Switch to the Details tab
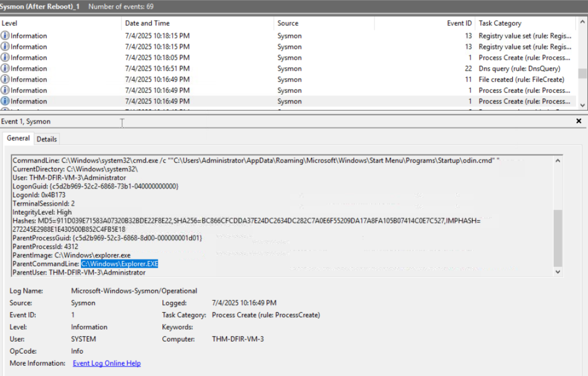The width and height of the screenshot is (588, 376). 47,139
